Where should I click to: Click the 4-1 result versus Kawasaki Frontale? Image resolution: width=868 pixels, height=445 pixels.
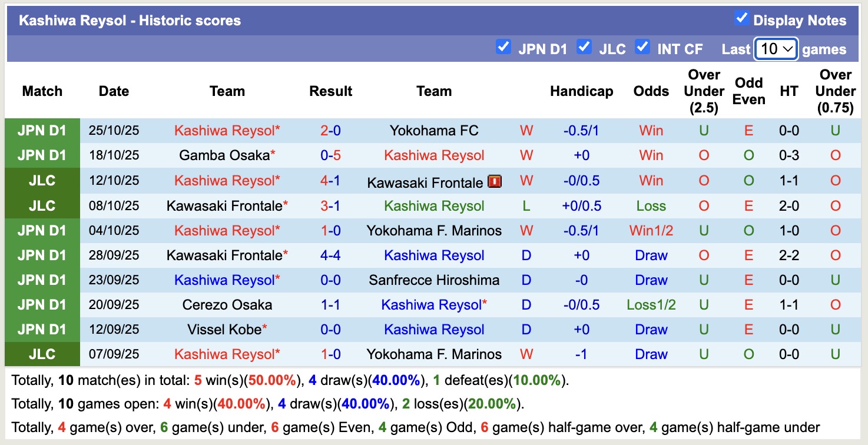pos(330,181)
